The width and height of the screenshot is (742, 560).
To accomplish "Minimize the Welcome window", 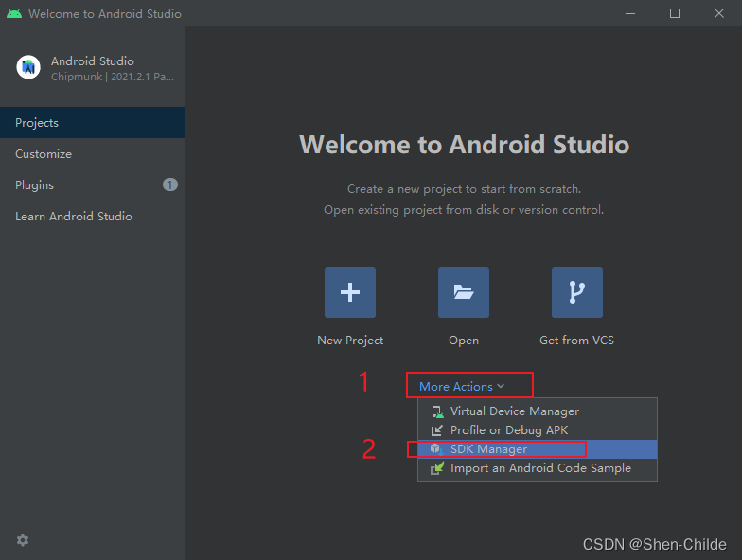I will (630, 13).
